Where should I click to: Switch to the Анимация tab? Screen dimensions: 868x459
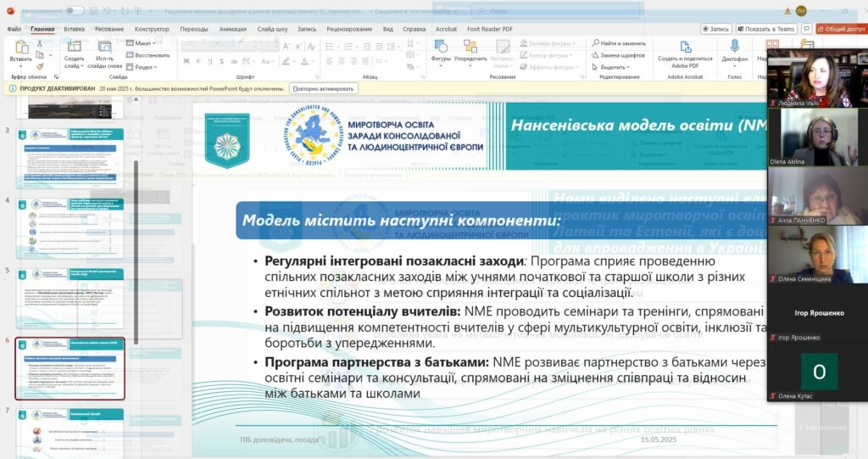click(232, 29)
